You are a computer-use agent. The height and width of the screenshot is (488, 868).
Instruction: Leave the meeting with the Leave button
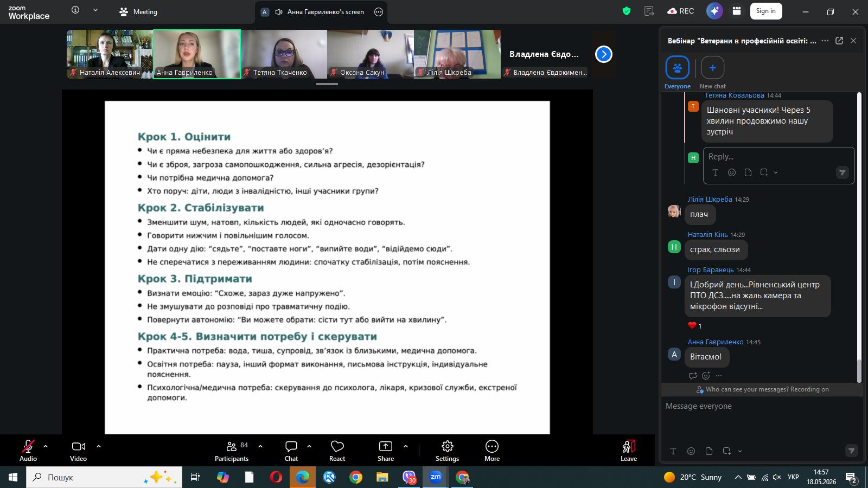[x=629, y=451]
